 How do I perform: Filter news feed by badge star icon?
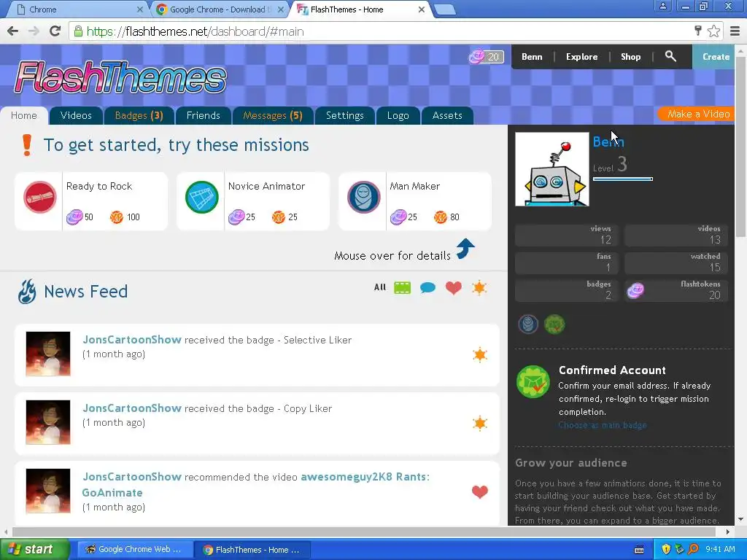479,287
